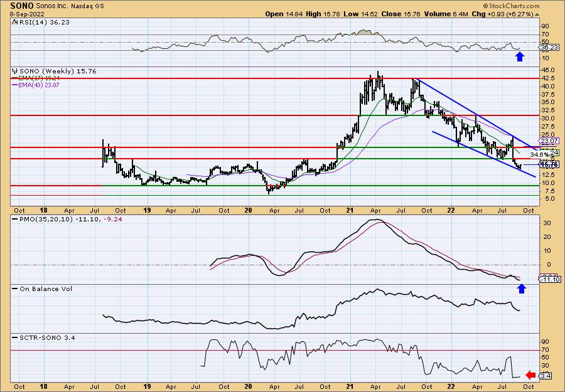
Task: Click the PMO line peak near 30
Action: tap(377, 220)
